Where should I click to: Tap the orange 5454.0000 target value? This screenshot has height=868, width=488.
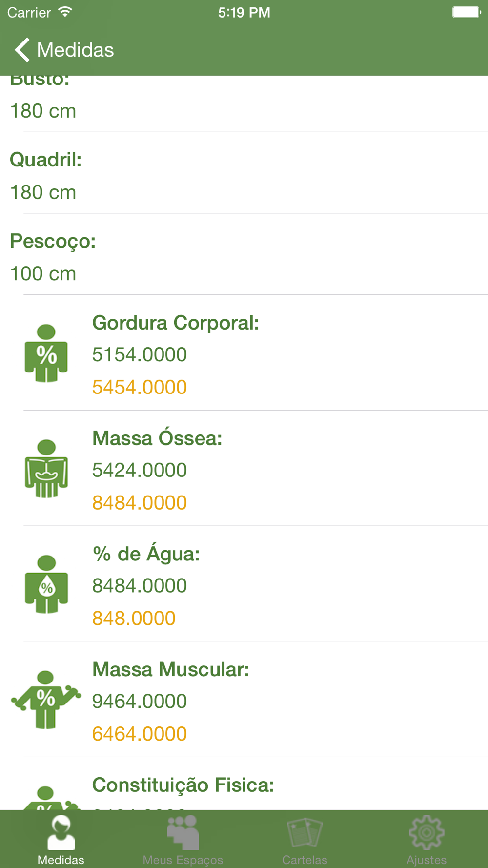click(x=140, y=387)
